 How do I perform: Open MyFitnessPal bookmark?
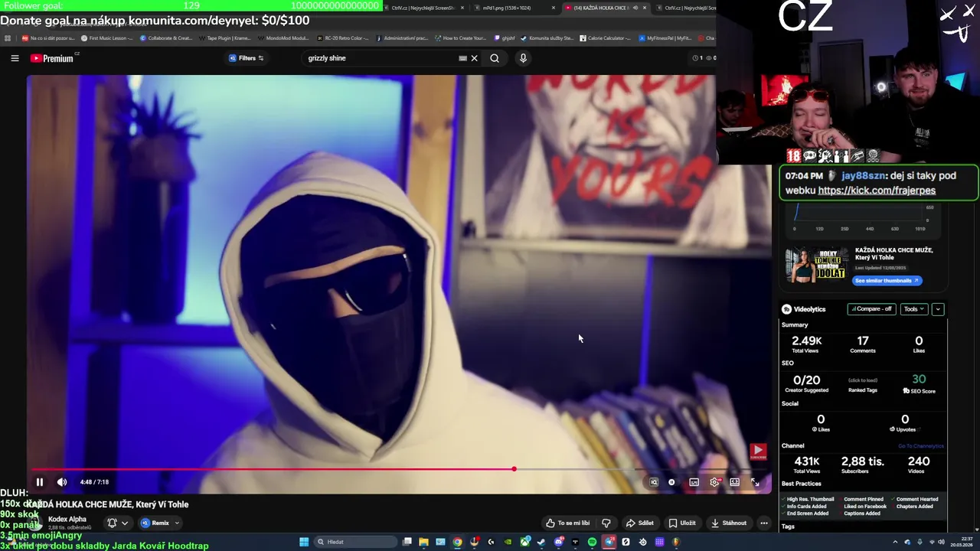(x=664, y=38)
